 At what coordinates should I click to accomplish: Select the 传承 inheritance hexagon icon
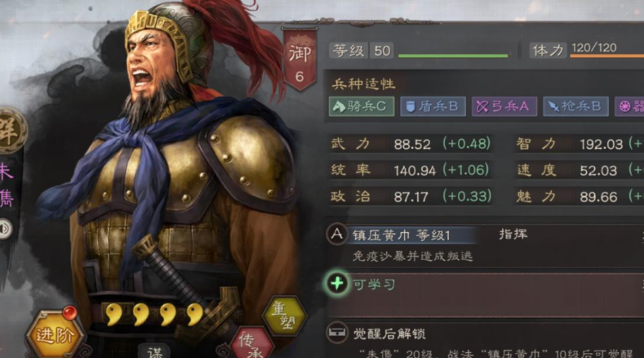[252, 343]
